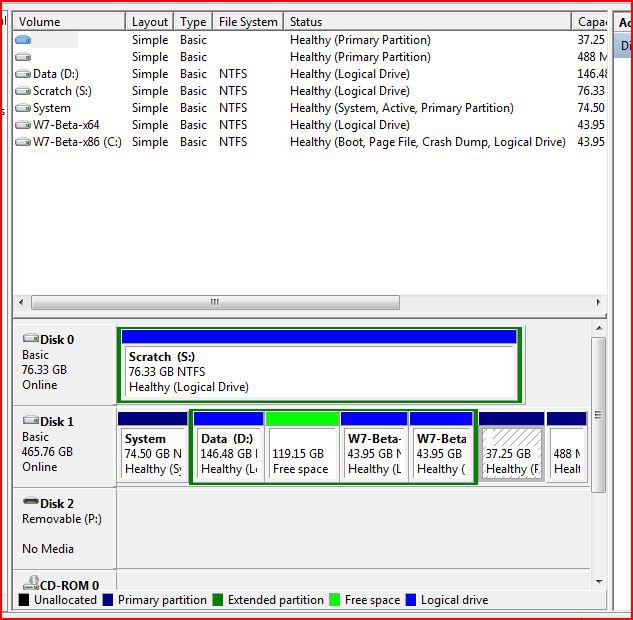
Task: Click the Extended partition legend swatch
Action: click(218, 600)
